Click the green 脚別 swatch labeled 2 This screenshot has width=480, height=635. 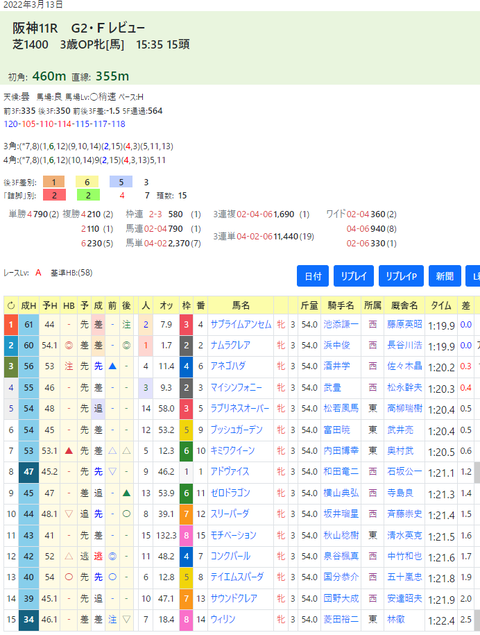[88, 196]
